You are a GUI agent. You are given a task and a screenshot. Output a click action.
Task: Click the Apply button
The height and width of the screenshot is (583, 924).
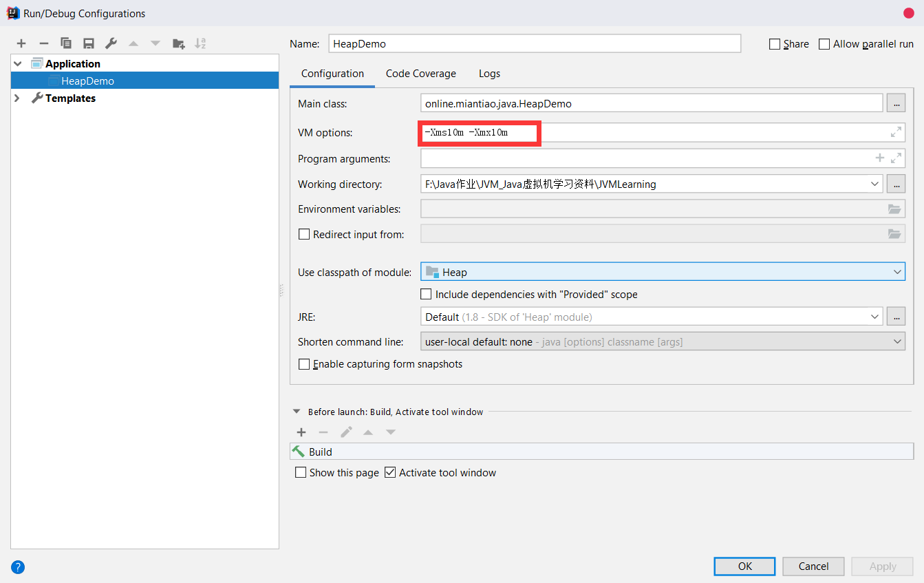pyautogui.click(x=883, y=566)
